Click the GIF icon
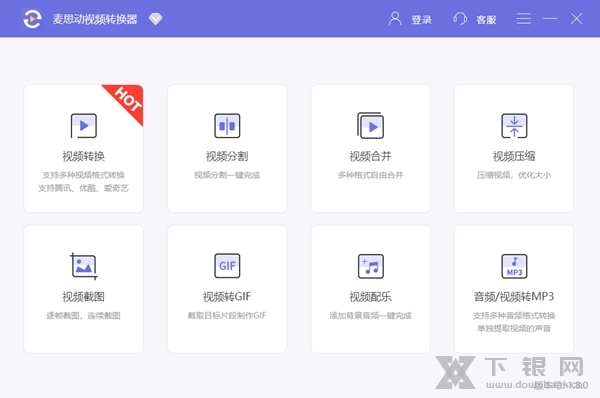This screenshot has width=600, height=398. 227,266
